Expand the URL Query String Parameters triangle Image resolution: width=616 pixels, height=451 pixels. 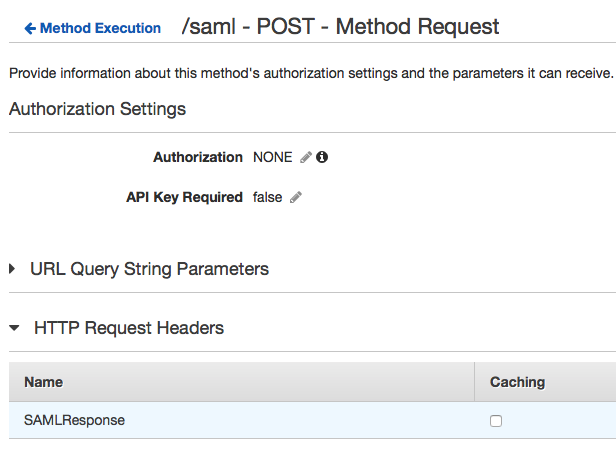[x=13, y=269]
